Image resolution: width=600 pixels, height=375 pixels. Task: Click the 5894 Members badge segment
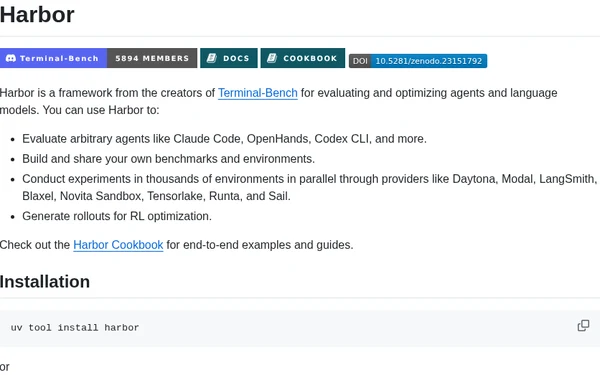coord(152,58)
